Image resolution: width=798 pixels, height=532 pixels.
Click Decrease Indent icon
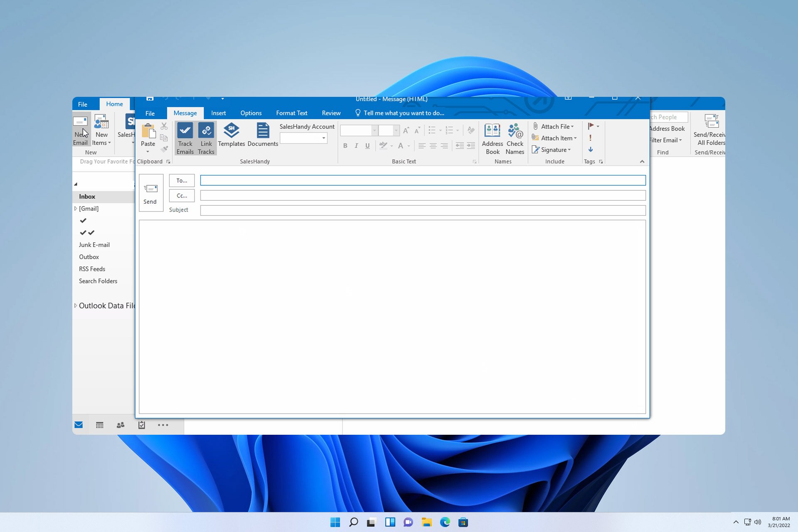click(x=460, y=145)
